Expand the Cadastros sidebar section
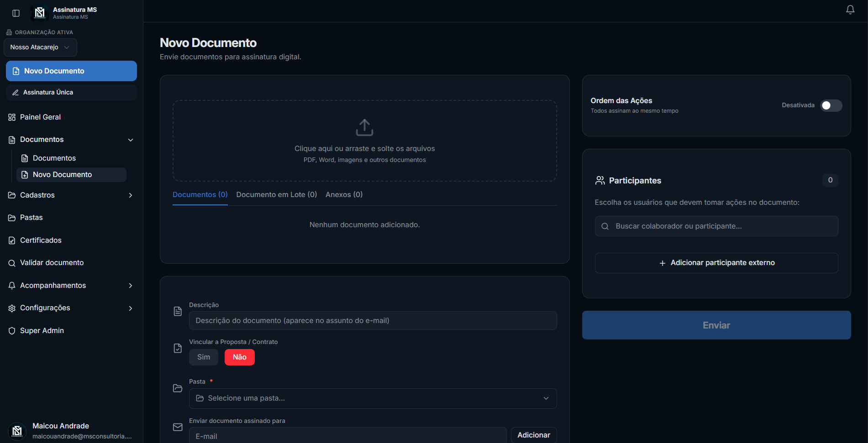868x443 pixels. tap(131, 195)
